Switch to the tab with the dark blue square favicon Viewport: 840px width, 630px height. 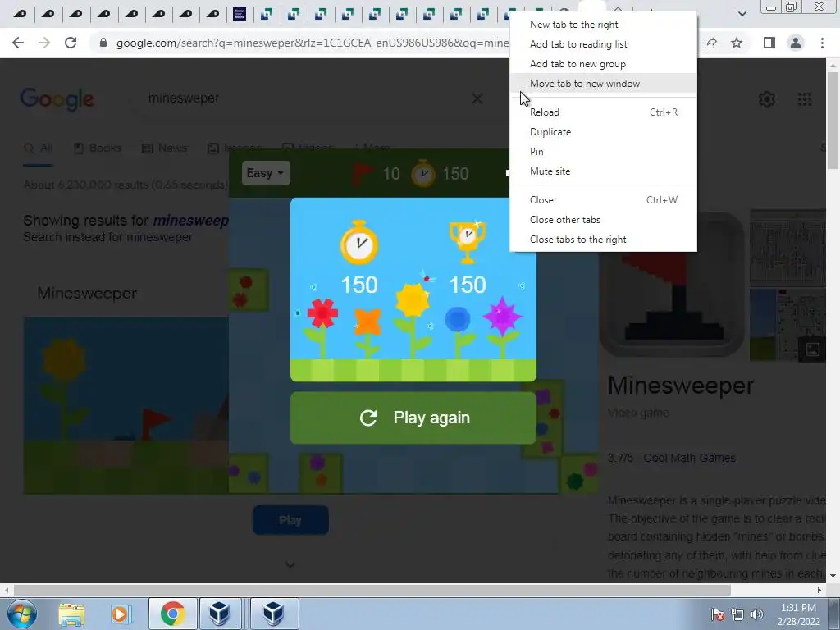tap(240, 13)
